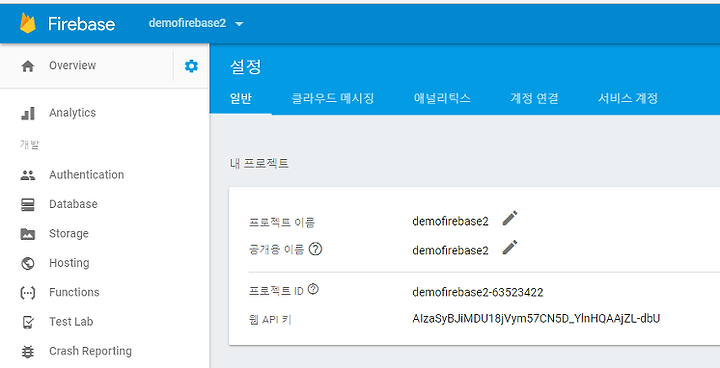
Task: Select the project ID demofirebase2-63523422
Action: (x=478, y=292)
